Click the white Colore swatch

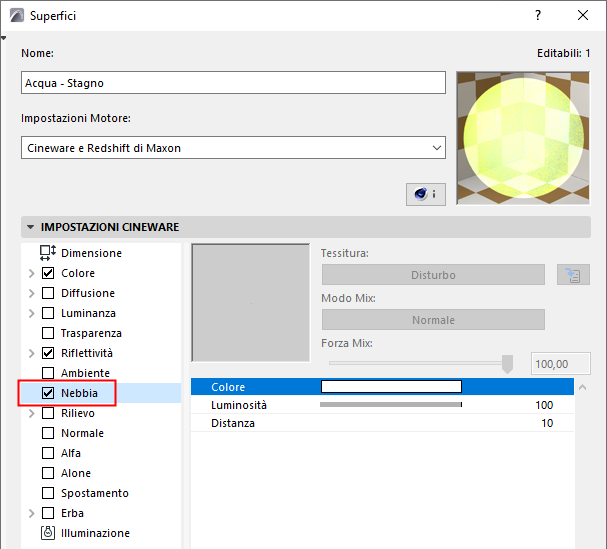[x=391, y=386]
